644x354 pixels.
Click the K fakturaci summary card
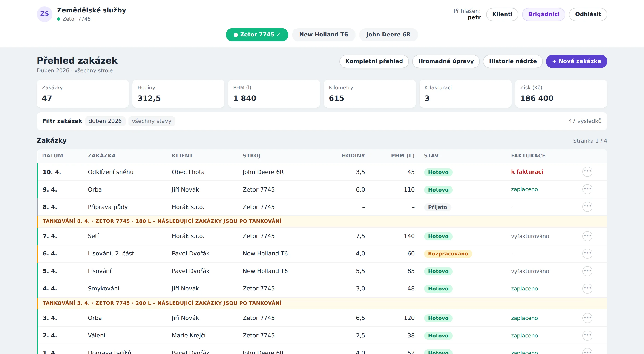click(x=465, y=94)
